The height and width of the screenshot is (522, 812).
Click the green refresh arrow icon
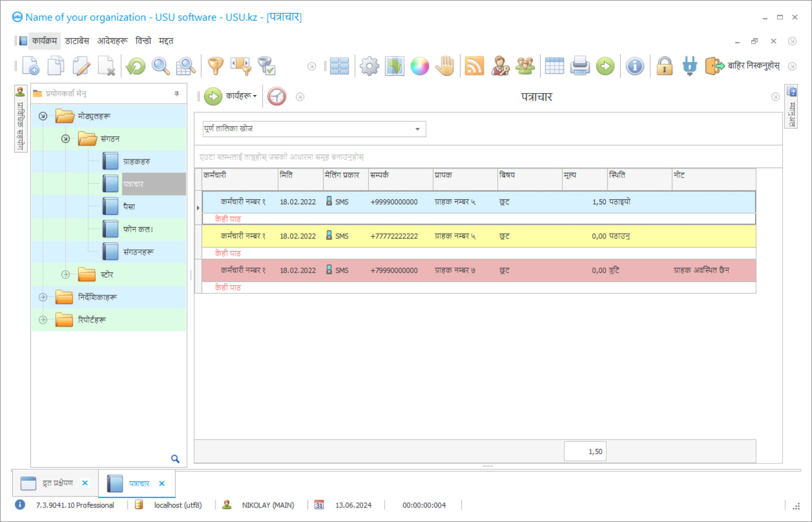(x=136, y=66)
